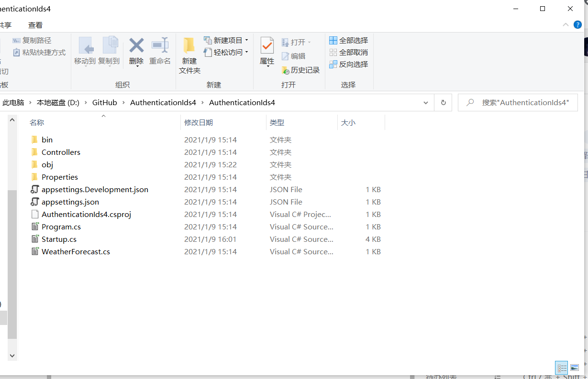Click the search magnifier icon

coord(470,102)
